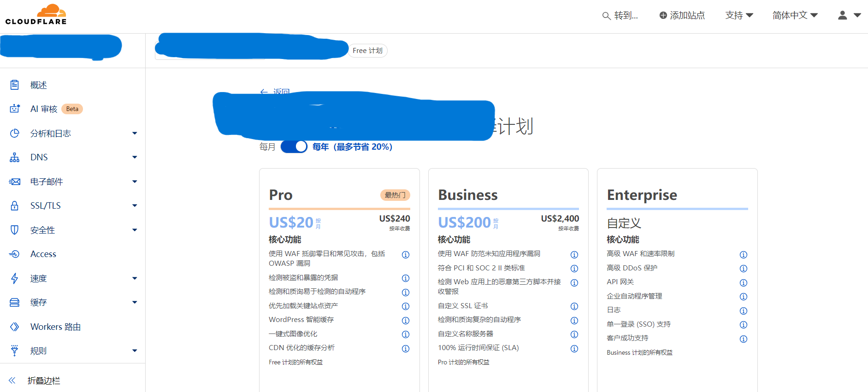Click the Free 计划 badge
This screenshot has height=392, width=868.
[367, 51]
